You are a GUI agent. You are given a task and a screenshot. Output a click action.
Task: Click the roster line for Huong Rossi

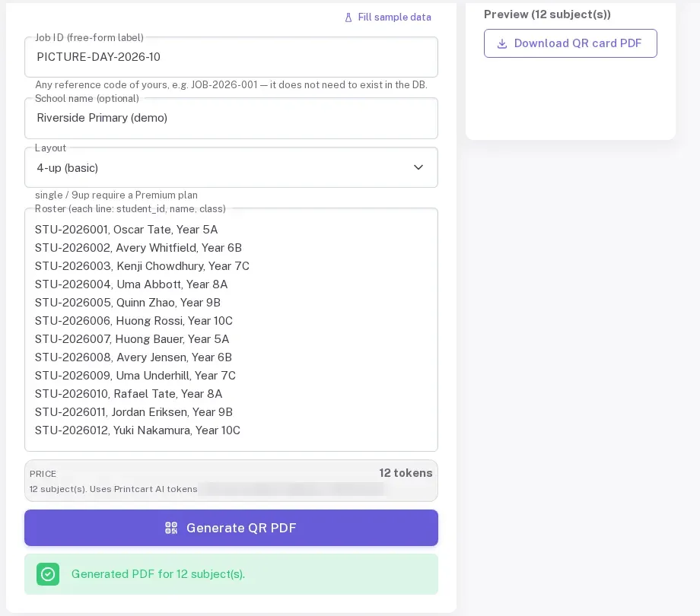[x=134, y=321]
